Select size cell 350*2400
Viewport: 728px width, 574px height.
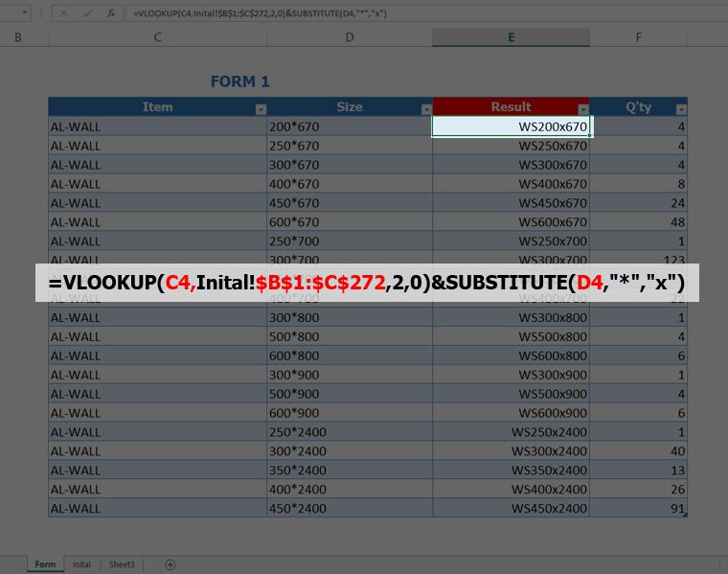pyautogui.click(x=350, y=470)
